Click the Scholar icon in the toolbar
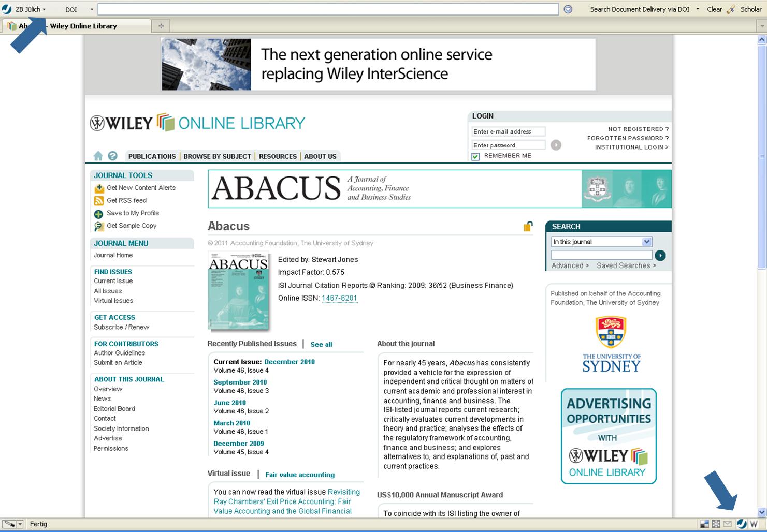767x532 pixels. point(731,9)
